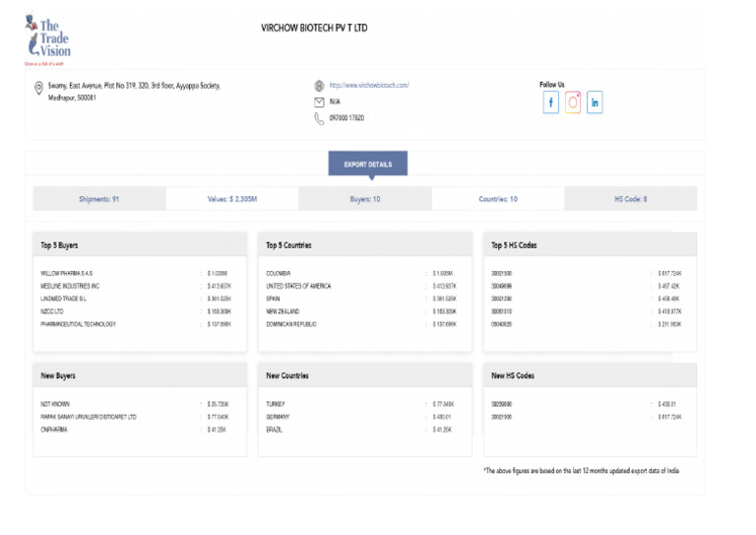Click the phone number 097000 17820

pos(346,118)
